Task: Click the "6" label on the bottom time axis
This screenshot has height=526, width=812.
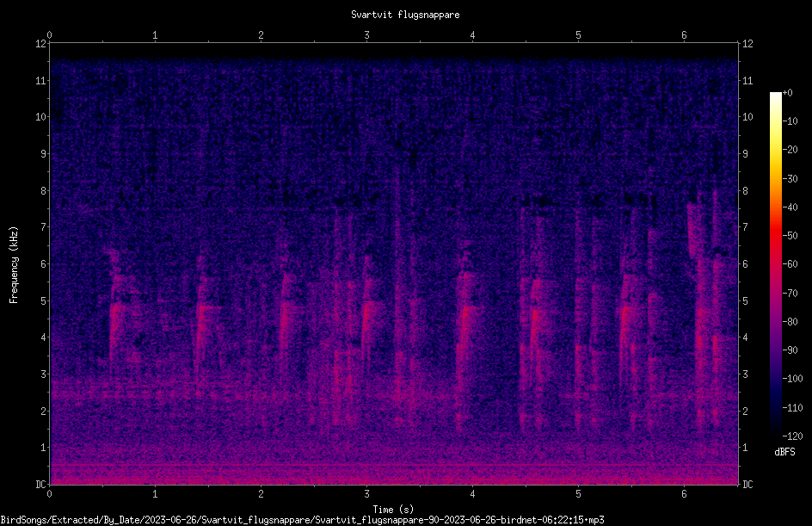Action: pyautogui.click(x=684, y=494)
